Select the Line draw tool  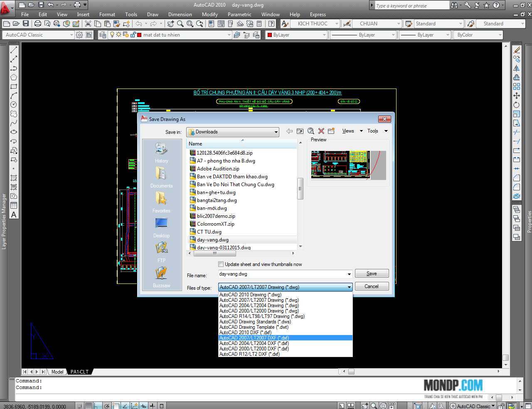pos(14,50)
